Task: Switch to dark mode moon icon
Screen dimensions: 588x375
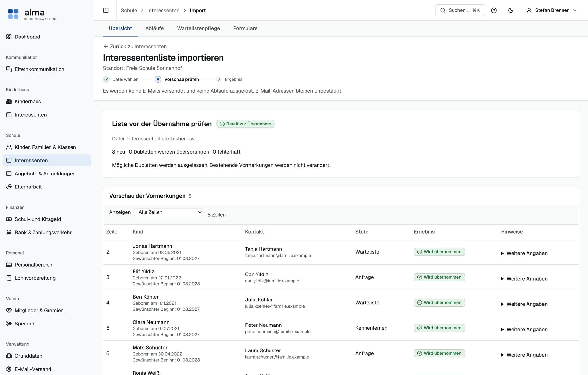Action: [x=511, y=10]
